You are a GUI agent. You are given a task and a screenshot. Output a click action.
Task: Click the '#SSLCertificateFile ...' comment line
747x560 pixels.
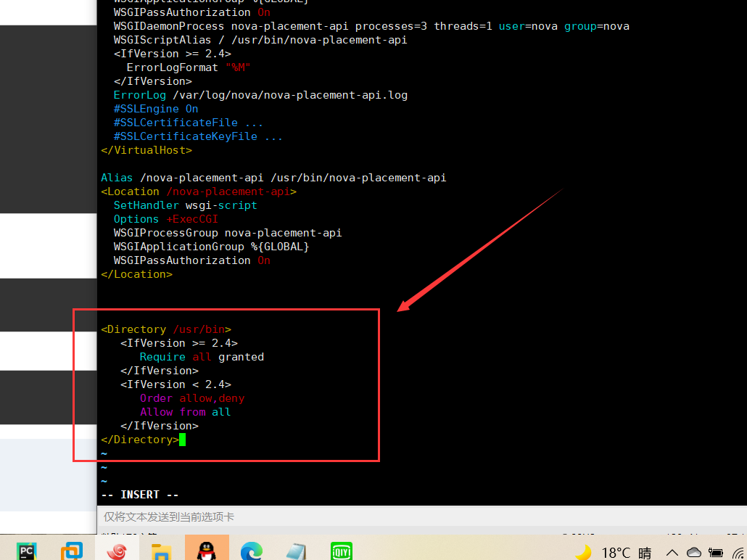click(188, 123)
